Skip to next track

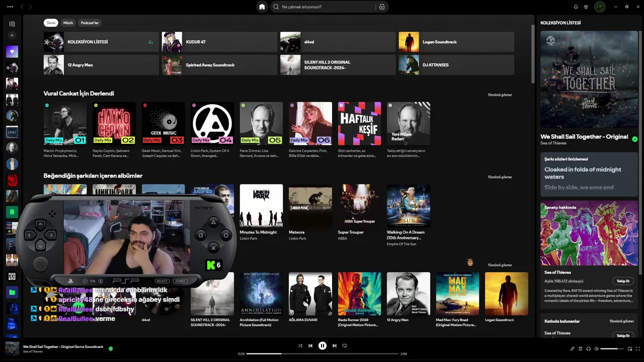point(334,346)
